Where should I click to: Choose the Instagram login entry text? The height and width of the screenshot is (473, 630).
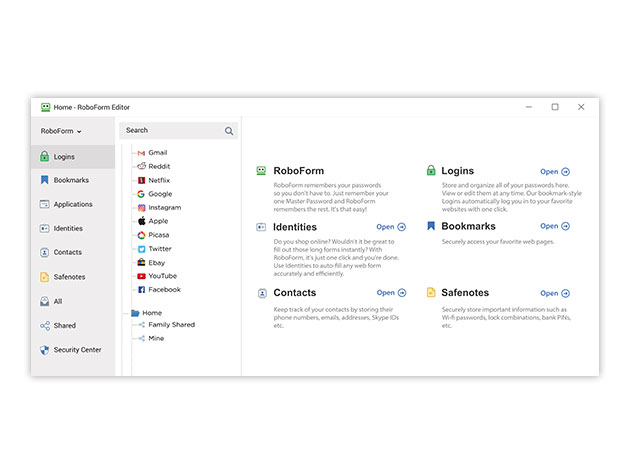coord(165,207)
